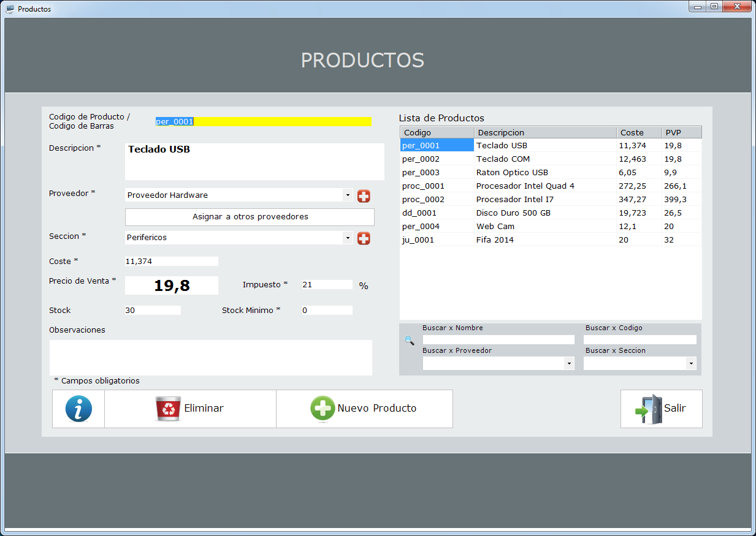Viewport: 756px width, 536px height.
Task: Click the Buscar x Nombre search field
Action: 498,339
